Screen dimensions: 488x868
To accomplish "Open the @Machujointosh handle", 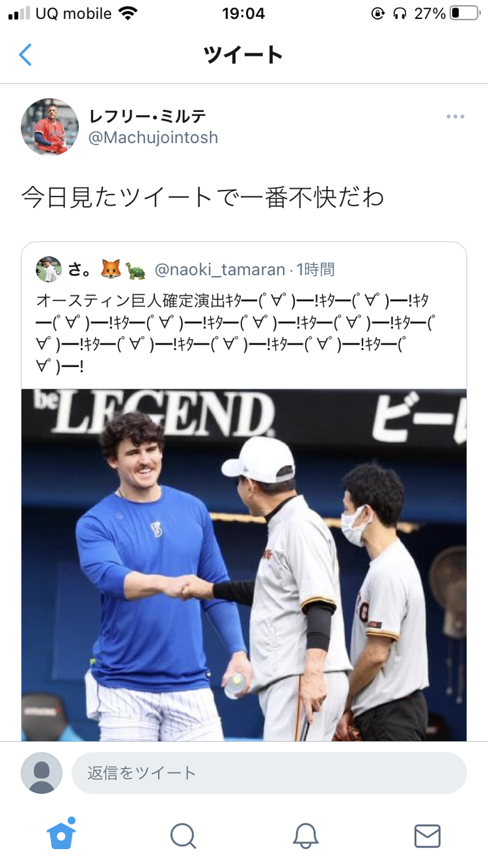I will point(153,138).
